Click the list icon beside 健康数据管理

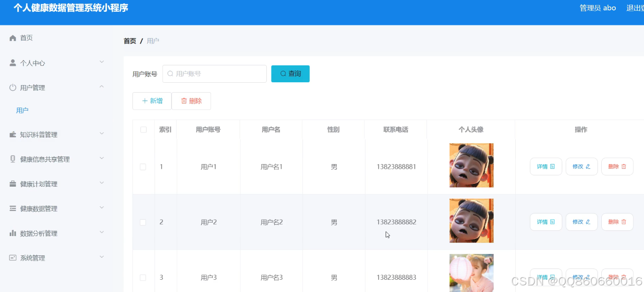pyautogui.click(x=13, y=208)
